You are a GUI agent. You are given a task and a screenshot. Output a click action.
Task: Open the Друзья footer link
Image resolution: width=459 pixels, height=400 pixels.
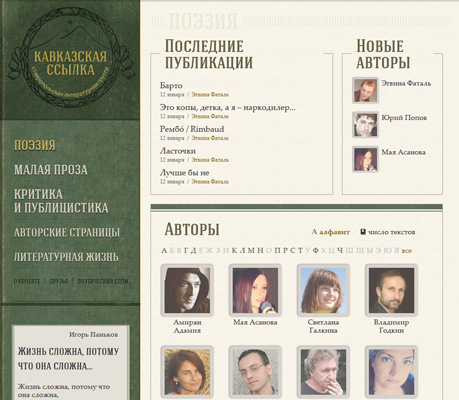[x=58, y=281]
